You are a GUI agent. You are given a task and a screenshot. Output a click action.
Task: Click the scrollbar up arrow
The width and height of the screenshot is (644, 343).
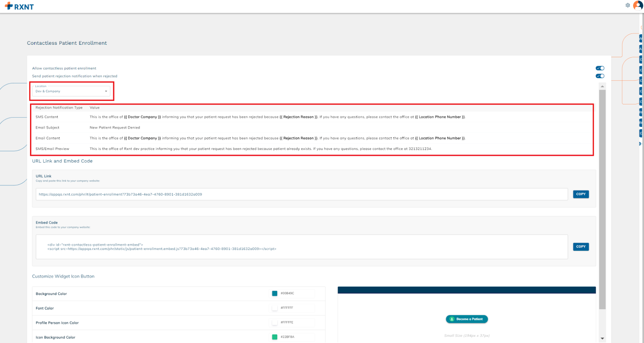(602, 86)
